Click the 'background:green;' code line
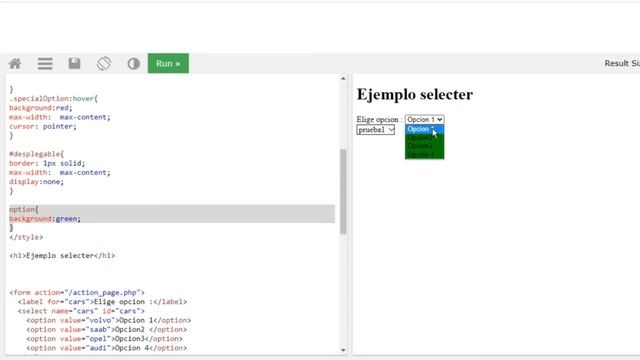The image size is (640, 360). click(x=45, y=219)
